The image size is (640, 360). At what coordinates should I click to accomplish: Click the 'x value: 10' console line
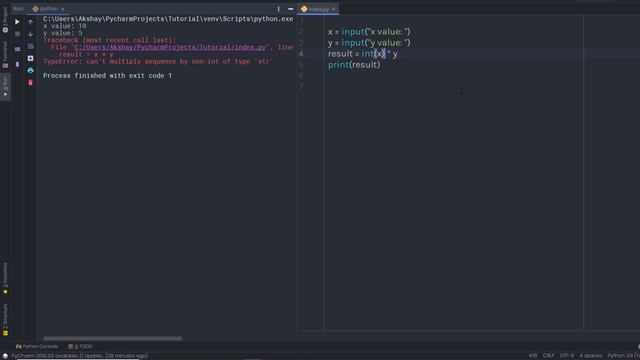coord(64,26)
